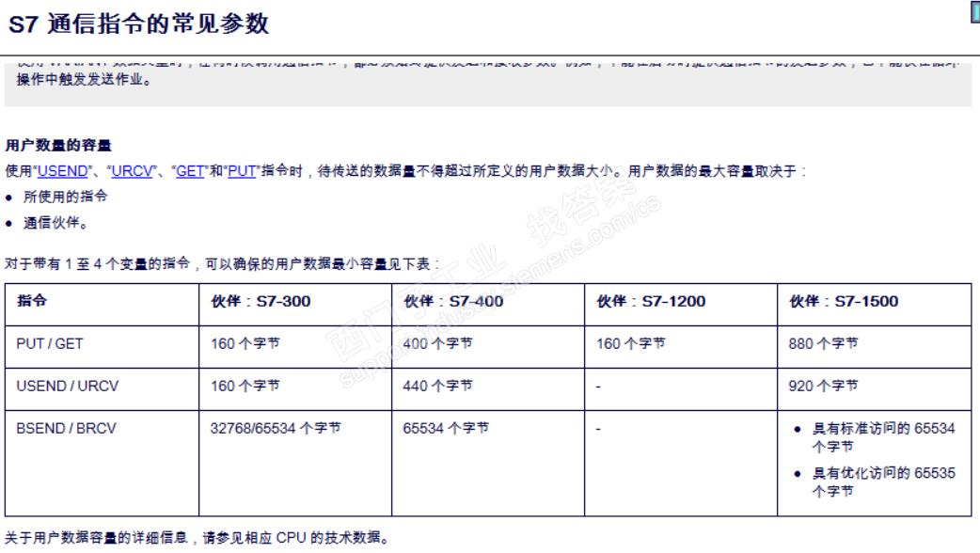Screen dimensions: 980x553
Task: Click table header "伙伴：S7-1500"
Action: click(x=844, y=301)
